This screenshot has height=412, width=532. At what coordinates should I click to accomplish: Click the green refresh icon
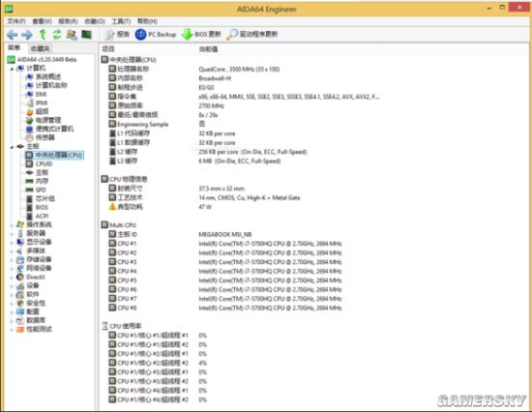[x=57, y=34]
